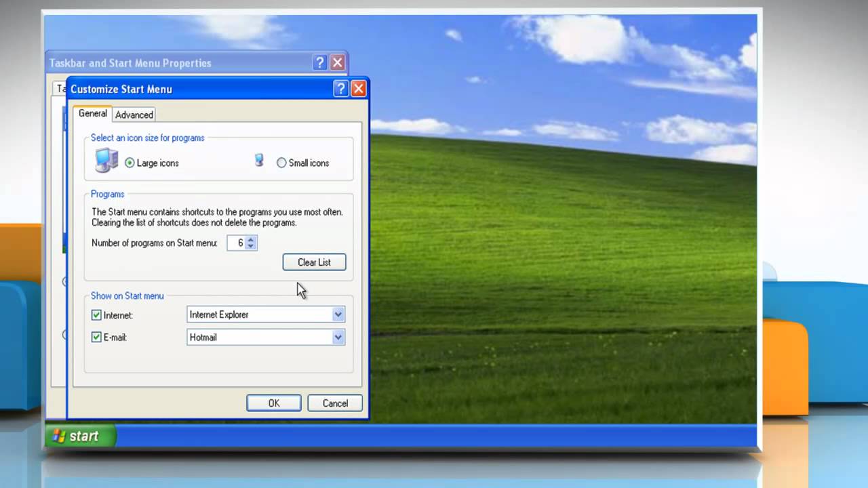Decrease number of programs with down arrow

point(251,246)
